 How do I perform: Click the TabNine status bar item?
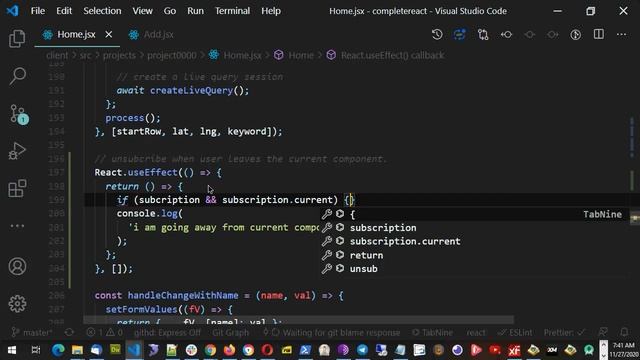[x=432, y=333]
